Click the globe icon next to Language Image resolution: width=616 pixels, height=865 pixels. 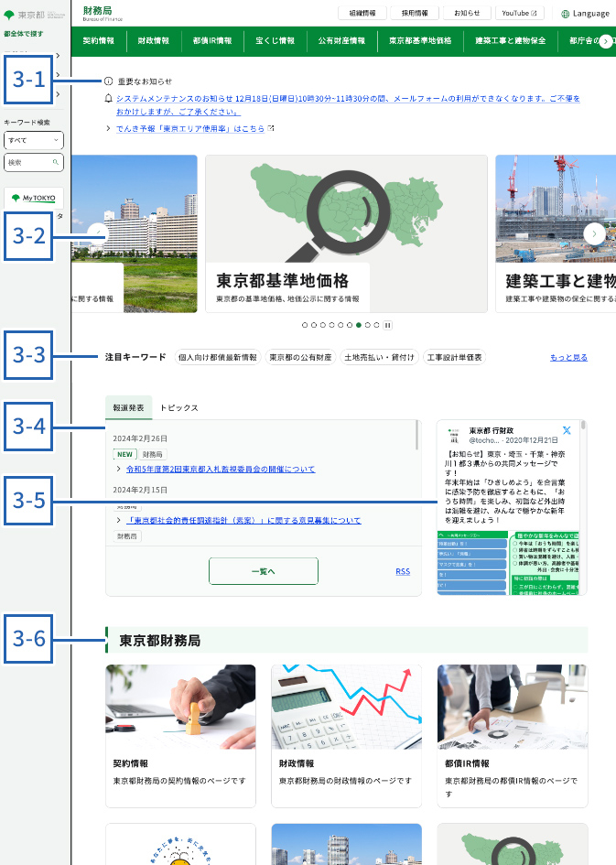tap(566, 14)
